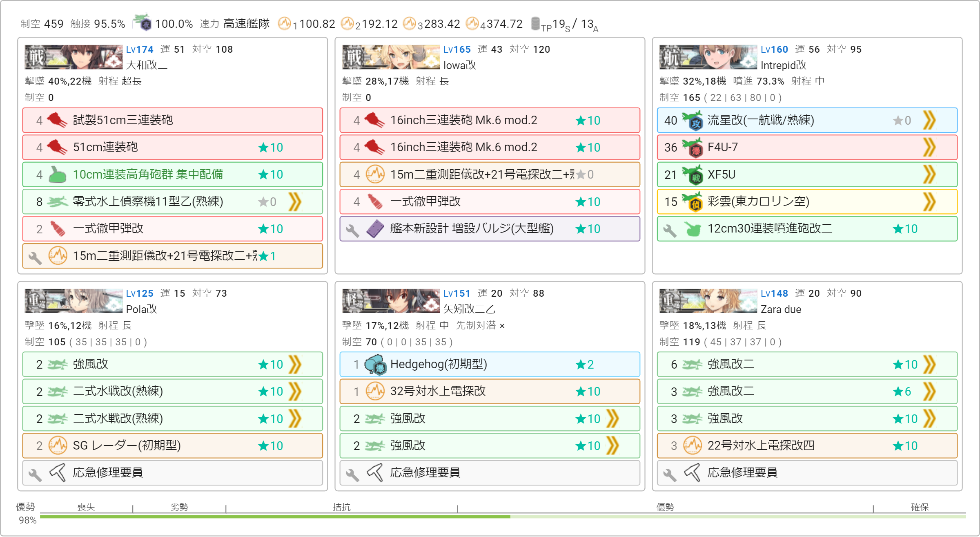The image size is (980, 537).
Task: Open the 大和改二 ship banner
Action: (x=73, y=57)
